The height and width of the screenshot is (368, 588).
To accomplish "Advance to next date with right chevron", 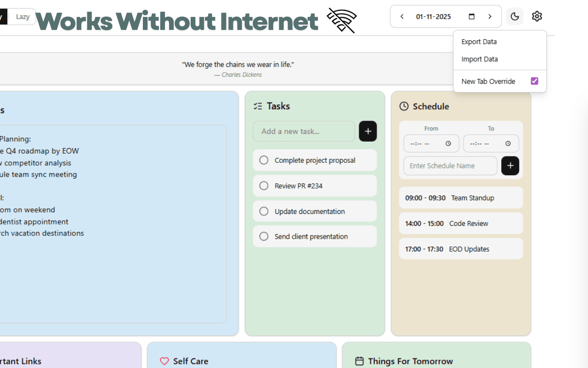I will 490,17.
